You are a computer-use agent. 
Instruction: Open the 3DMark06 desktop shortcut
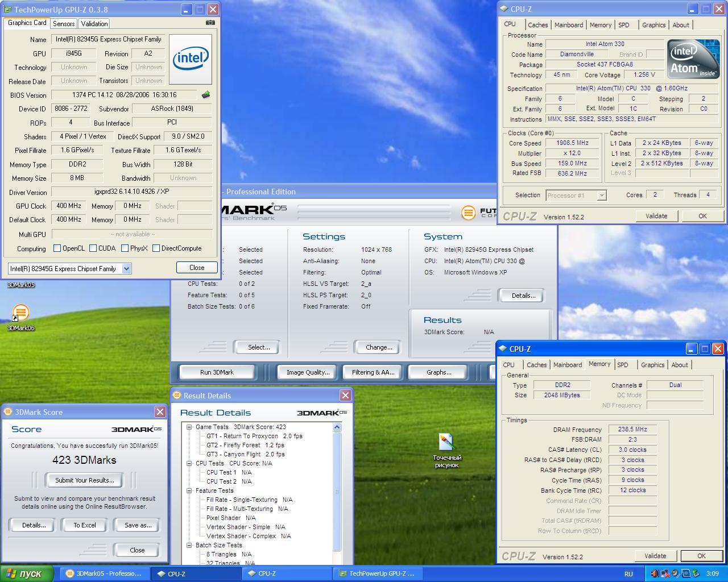[20, 318]
